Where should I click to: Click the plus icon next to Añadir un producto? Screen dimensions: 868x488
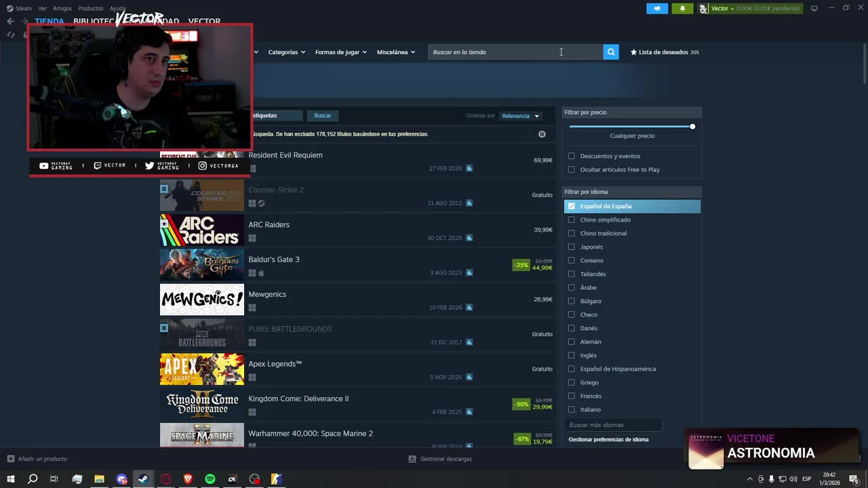click(10, 459)
